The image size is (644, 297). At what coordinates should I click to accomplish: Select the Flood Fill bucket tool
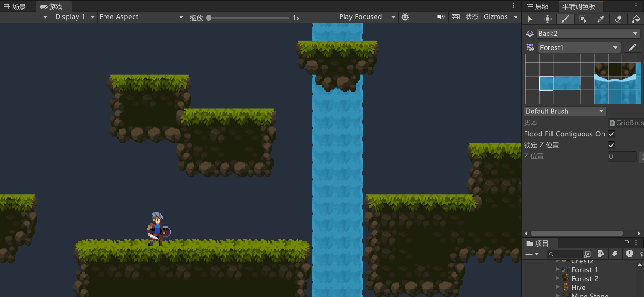tap(636, 19)
